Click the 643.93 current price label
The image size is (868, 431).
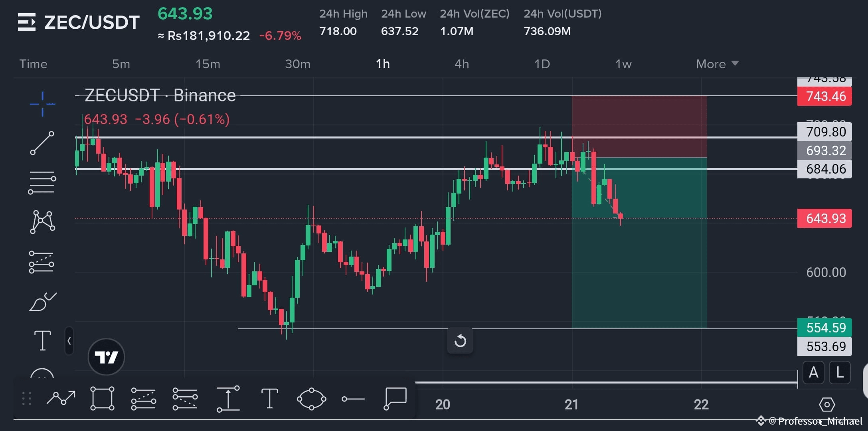pyautogui.click(x=825, y=218)
